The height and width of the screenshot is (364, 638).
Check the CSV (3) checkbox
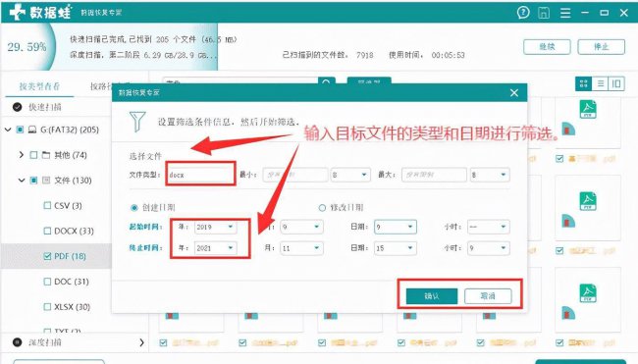click(47, 206)
